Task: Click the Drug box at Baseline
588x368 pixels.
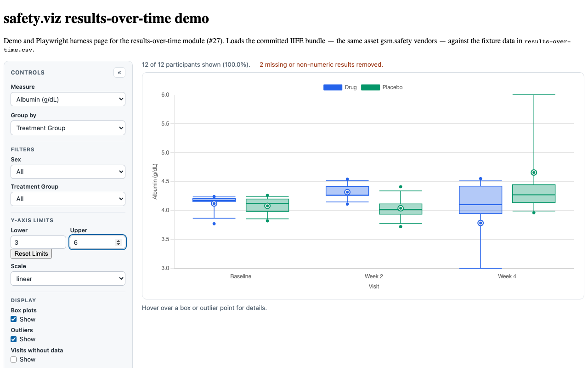Action: click(214, 200)
